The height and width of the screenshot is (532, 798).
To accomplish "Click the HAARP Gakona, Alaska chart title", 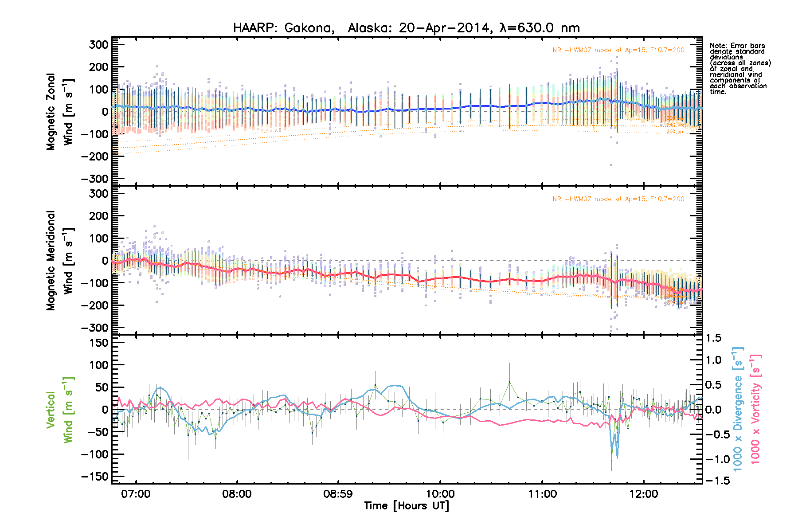I will [x=406, y=28].
